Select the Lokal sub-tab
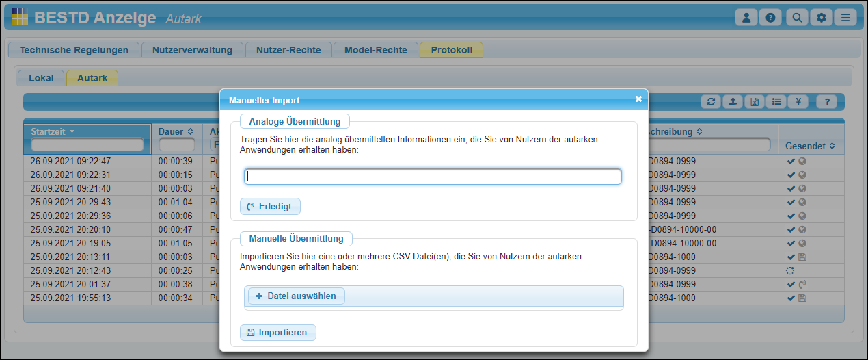Image resolution: width=868 pixels, height=360 pixels. tap(41, 78)
